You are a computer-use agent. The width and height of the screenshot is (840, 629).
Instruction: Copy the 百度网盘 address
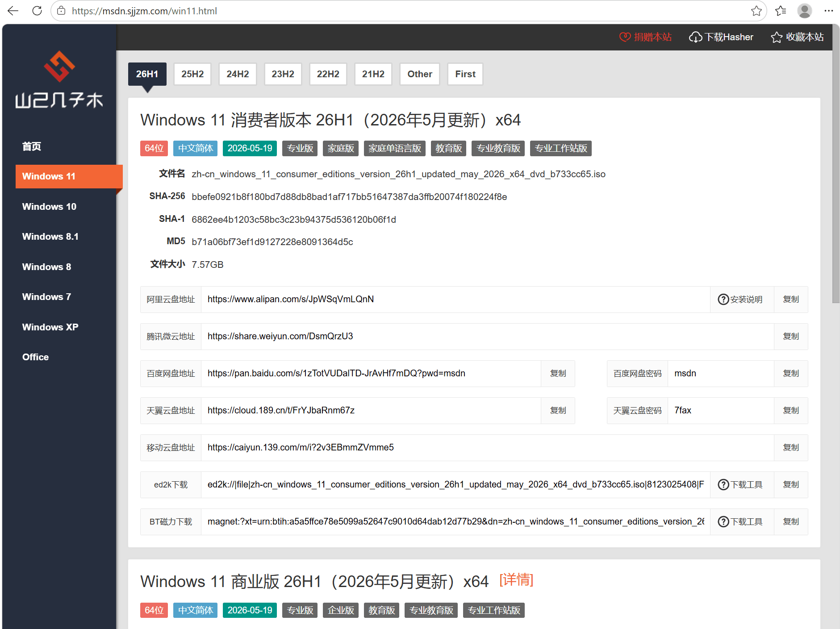click(x=558, y=374)
